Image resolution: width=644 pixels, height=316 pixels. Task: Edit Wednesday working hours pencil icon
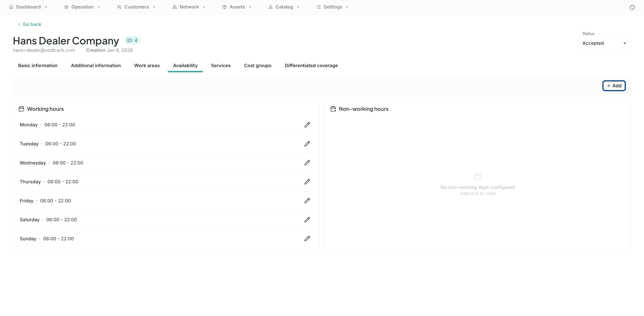point(307,163)
